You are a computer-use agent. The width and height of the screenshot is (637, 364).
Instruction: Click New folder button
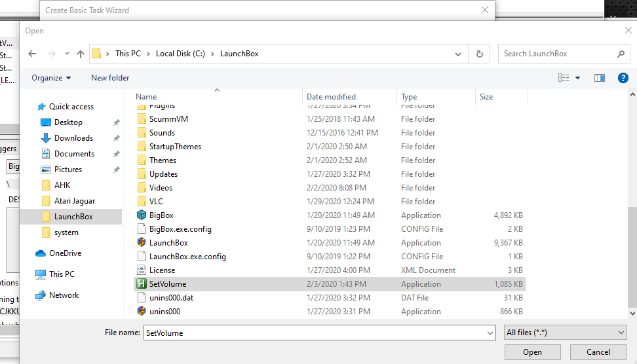[110, 78]
